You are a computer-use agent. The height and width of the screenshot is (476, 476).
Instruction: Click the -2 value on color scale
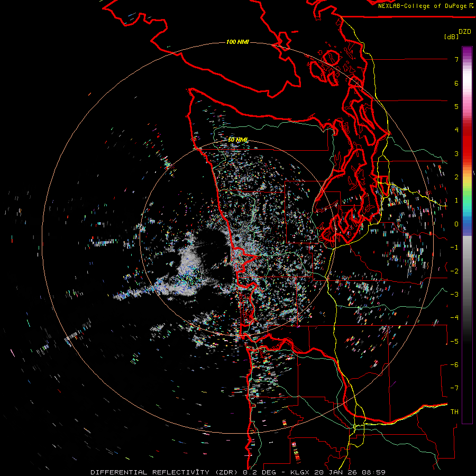[x=454, y=271]
